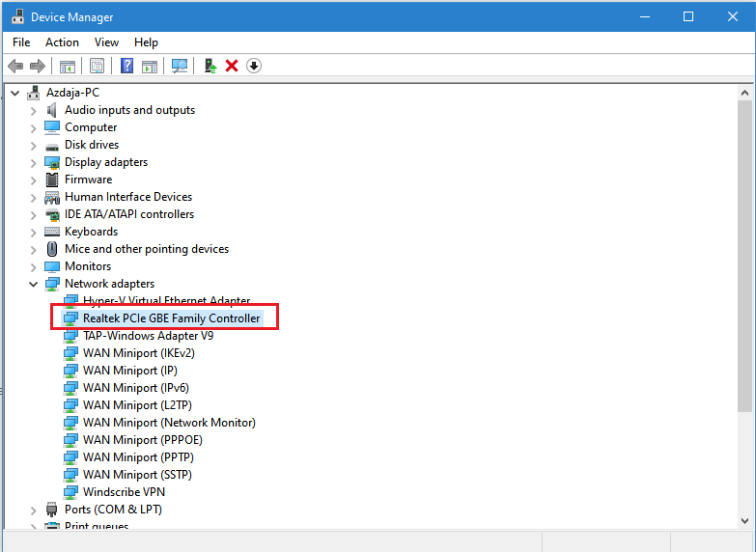756x552 pixels.
Task: Click the scrollbar down arrow
Action: click(x=744, y=521)
